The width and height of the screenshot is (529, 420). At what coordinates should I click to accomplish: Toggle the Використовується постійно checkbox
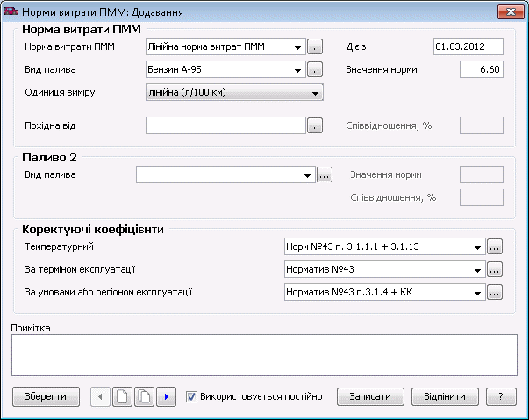click(x=192, y=397)
